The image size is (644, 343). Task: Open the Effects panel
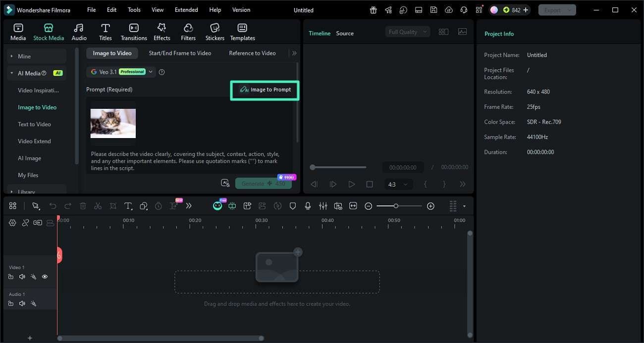[161, 32]
